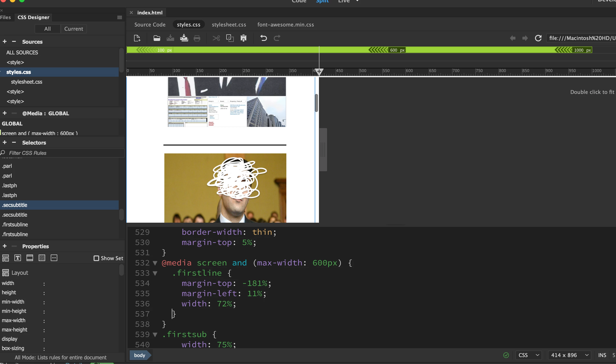Open the 414 x 896 window size dropdown

coord(569,355)
